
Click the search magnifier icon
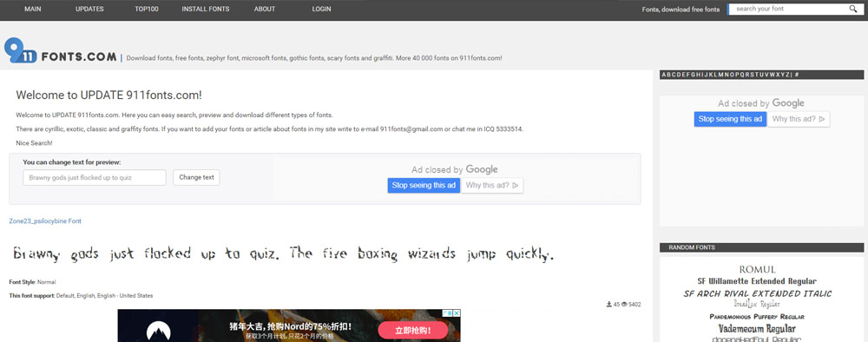click(x=852, y=9)
